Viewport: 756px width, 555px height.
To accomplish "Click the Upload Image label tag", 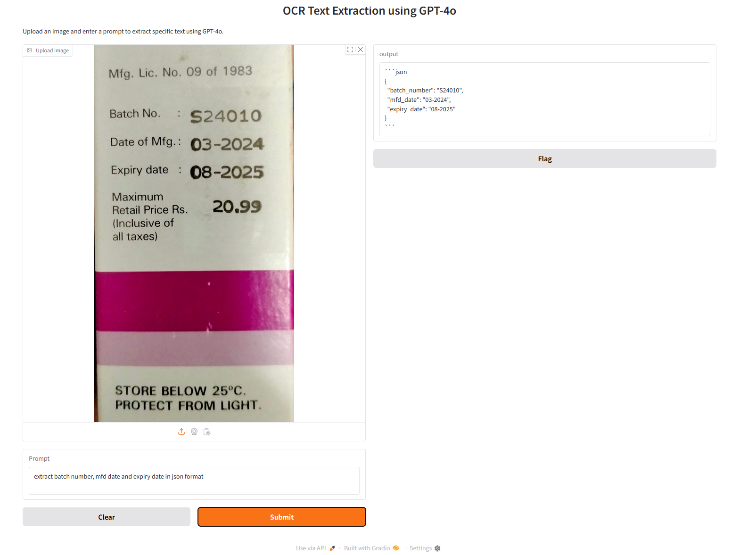I will pos(48,50).
